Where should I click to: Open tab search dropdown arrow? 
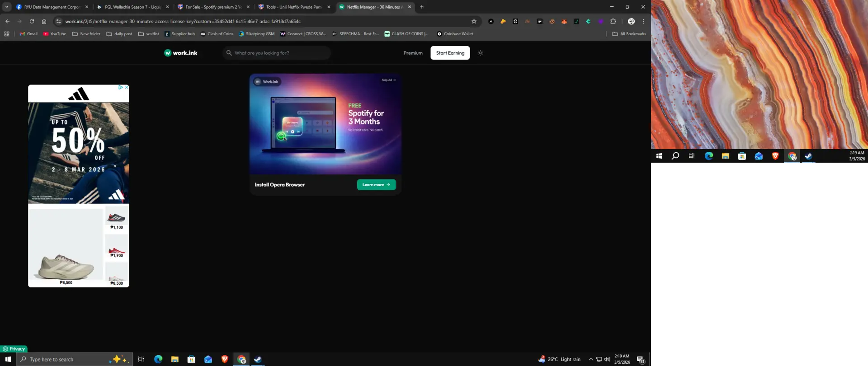7,7
